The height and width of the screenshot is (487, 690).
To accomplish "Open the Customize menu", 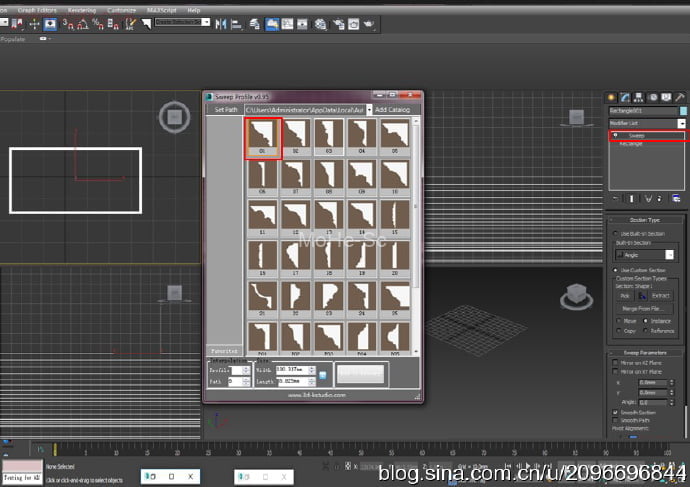I will click(121, 9).
